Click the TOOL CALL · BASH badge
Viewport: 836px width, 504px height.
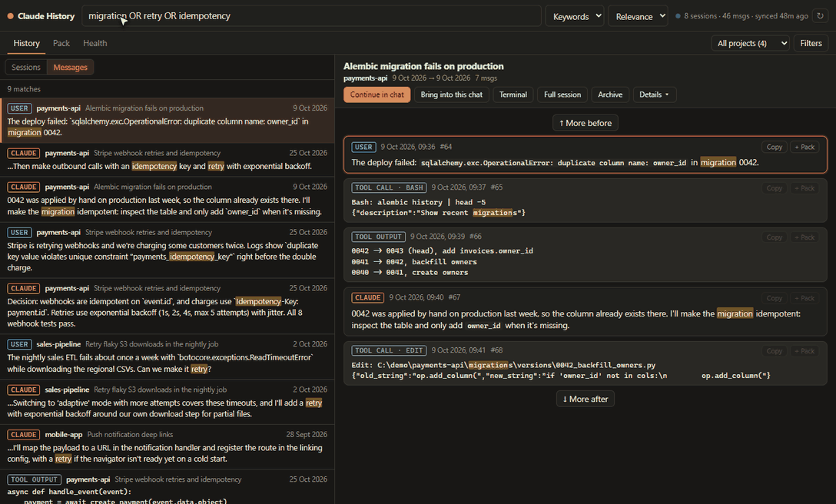pos(389,187)
